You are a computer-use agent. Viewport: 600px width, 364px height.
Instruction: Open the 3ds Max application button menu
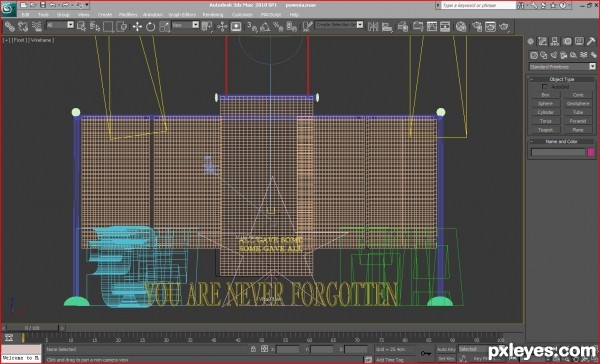pos(8,8)
